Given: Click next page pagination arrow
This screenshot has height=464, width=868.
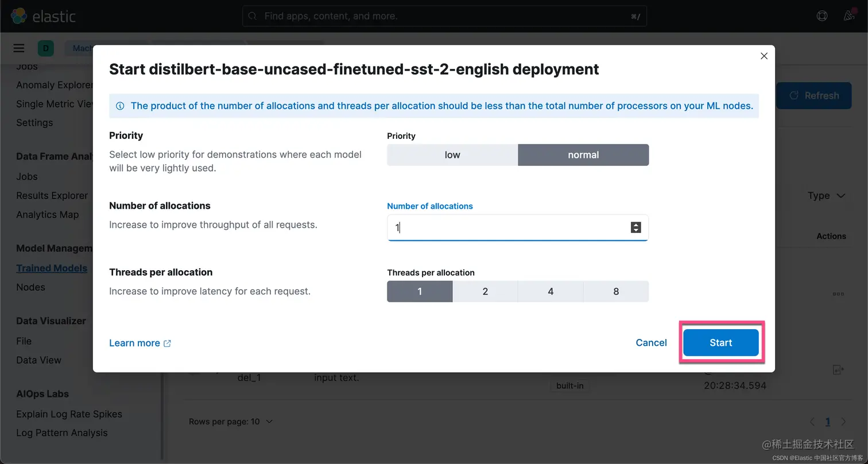Looking at the screenshot, I should (843, 422).
